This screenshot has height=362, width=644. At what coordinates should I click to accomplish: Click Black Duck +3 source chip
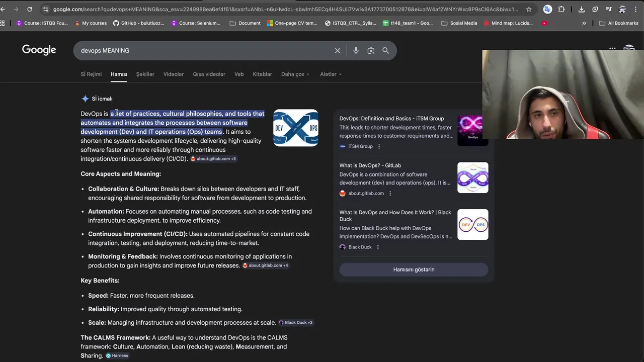tap(296, 323)
